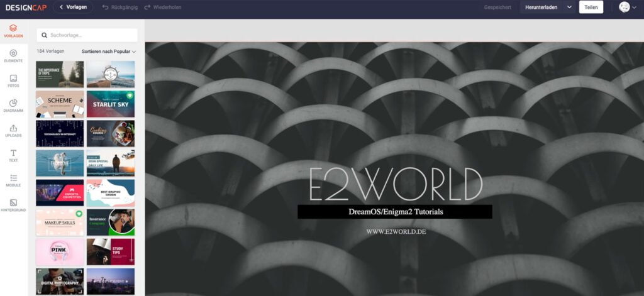
Task: Select the E2WORLD title text on canvas
Action: click(396, 184)
